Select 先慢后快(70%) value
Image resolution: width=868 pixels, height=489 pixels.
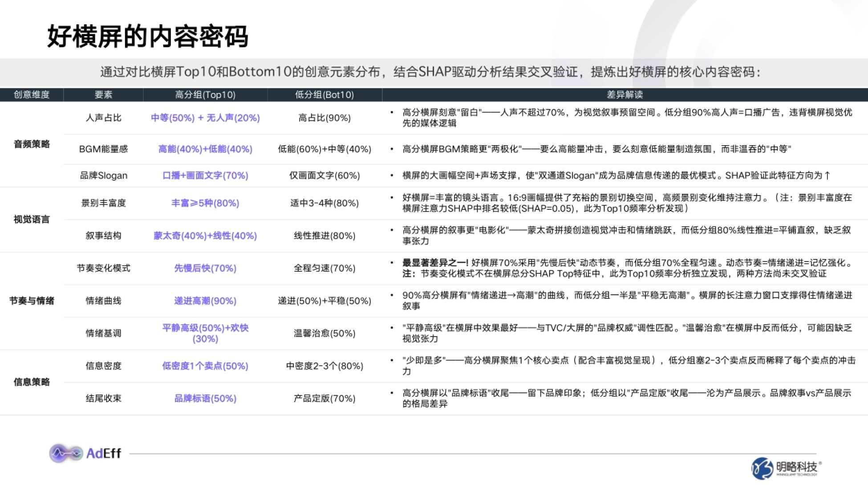click(205, 268)
